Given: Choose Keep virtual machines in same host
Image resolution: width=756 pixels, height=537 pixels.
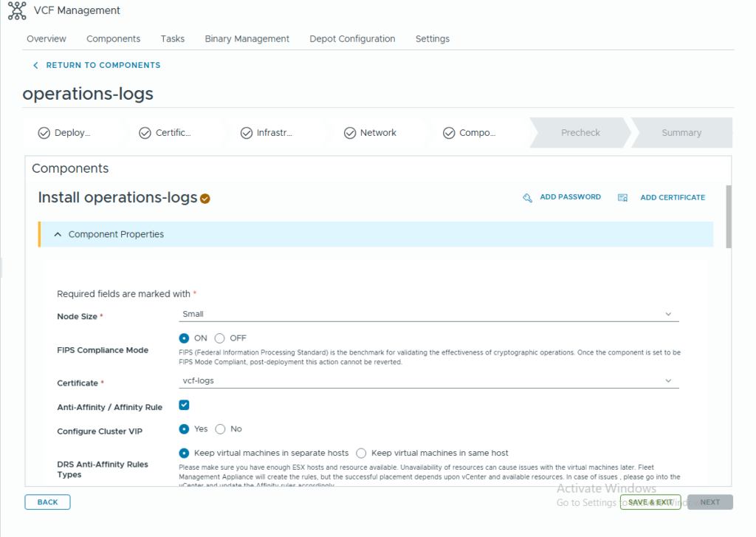Looking at the screenshot, I should (x=362, y=453).
